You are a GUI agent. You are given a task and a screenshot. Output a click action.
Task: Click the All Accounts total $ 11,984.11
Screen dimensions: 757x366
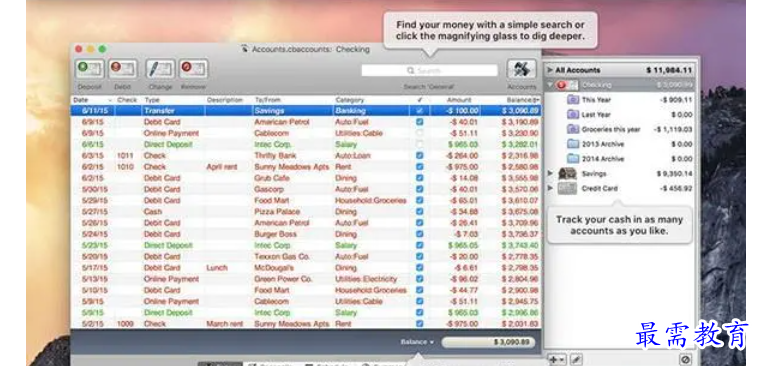669,70
